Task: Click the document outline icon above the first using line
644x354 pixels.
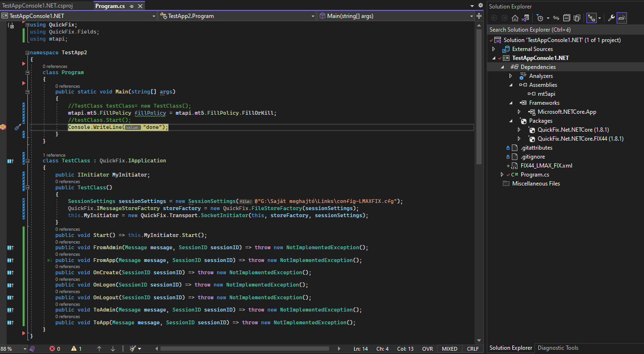Action: 11,25
